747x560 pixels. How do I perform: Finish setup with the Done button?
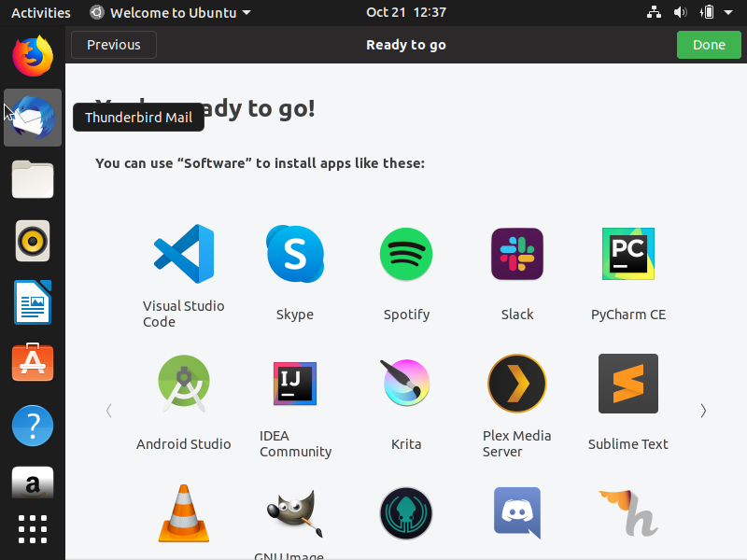pos(709,45)
